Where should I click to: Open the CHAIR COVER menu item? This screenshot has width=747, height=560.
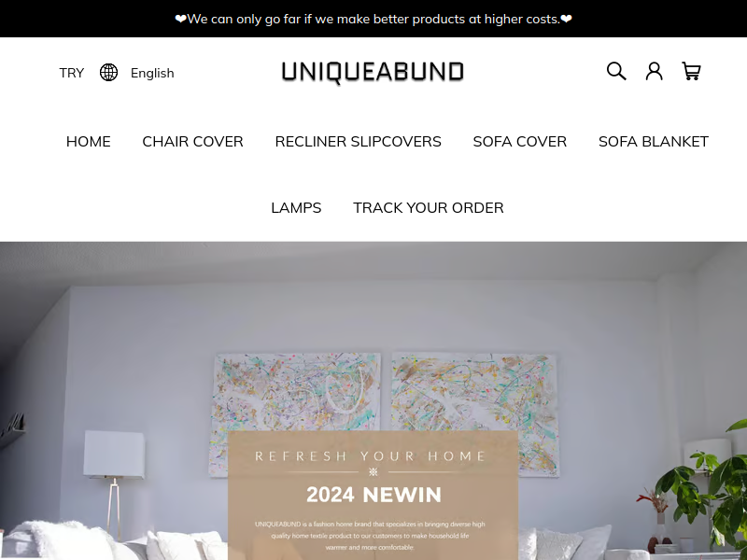pos(192,142)
